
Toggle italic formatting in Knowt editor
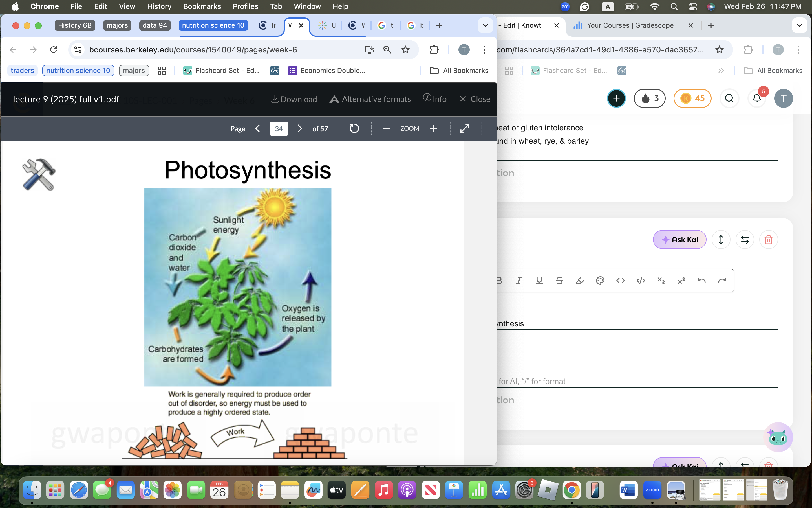[x=519, y=281]
